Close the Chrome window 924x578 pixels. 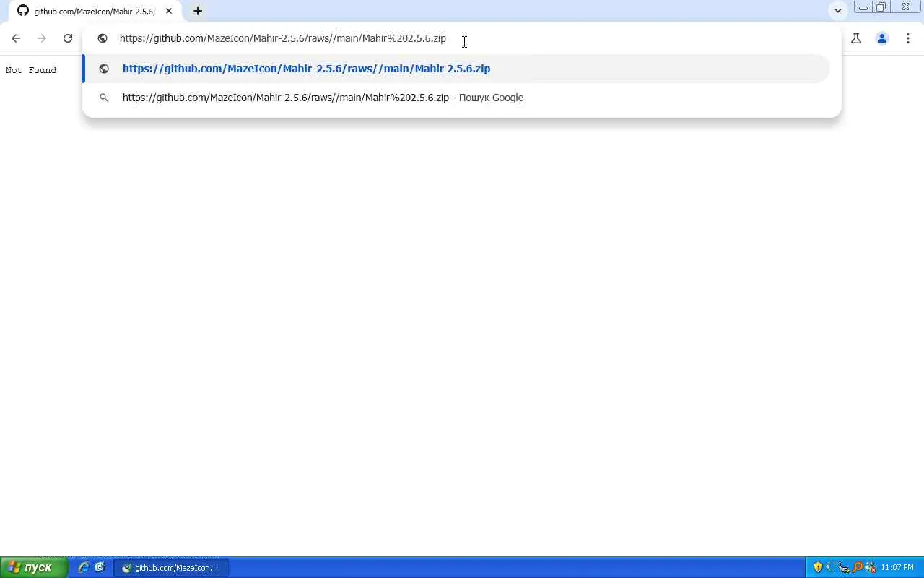(x=906, y=7)
